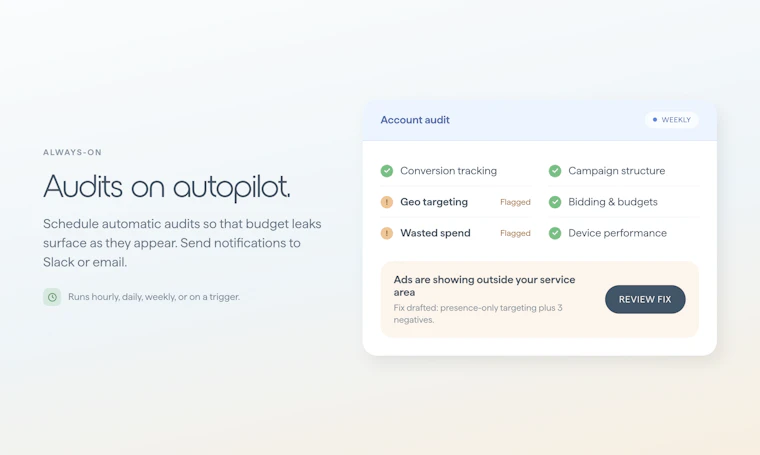The height and width of the screenshot is (455, 760).
Task: Click the 'Audits on autopilot.' heading
Action: click(x=167, y=187)
